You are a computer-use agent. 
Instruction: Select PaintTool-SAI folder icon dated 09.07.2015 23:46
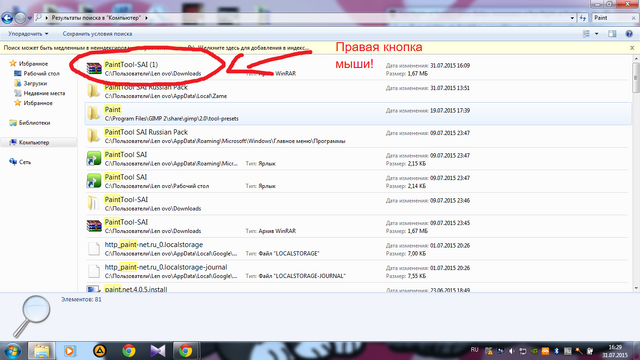click(x=93, y=203)
